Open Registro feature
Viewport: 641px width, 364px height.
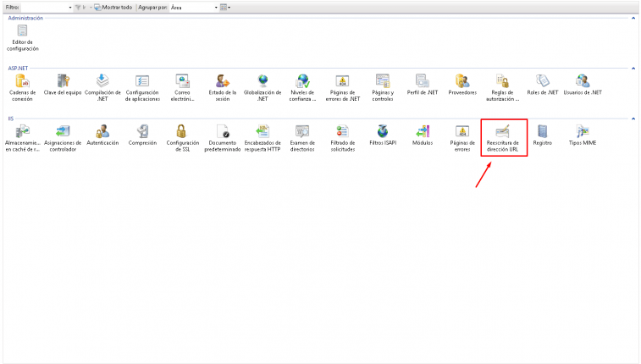click(543, 135)
